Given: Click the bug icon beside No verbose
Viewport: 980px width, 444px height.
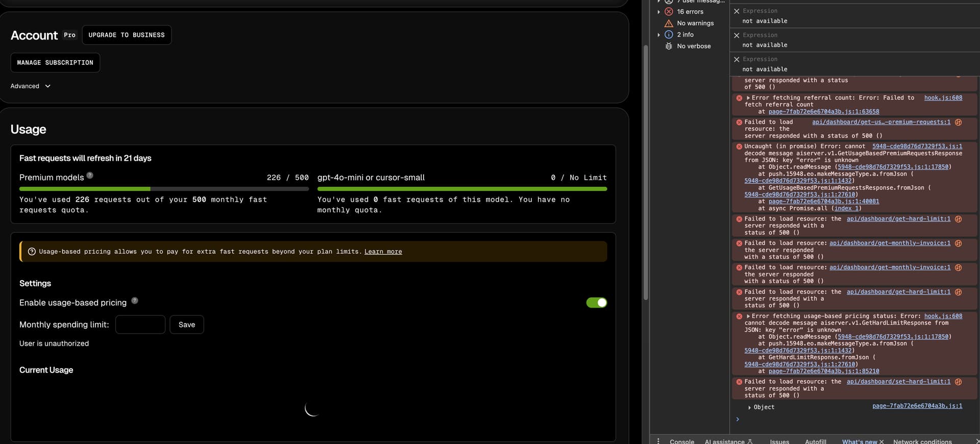Looking at the screenshot, I should 669,46.
